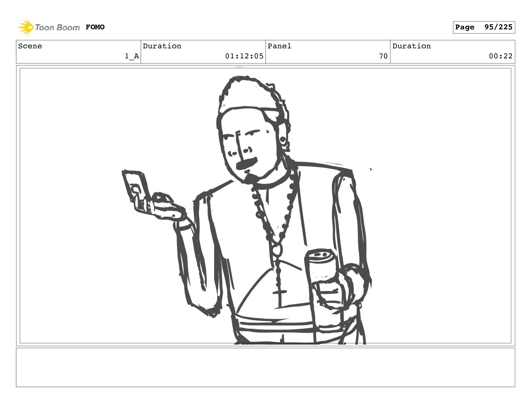Viewport: 532px width, 411px height.
Task: Click the empty notes box below panel
Action: tap(265, 367)
